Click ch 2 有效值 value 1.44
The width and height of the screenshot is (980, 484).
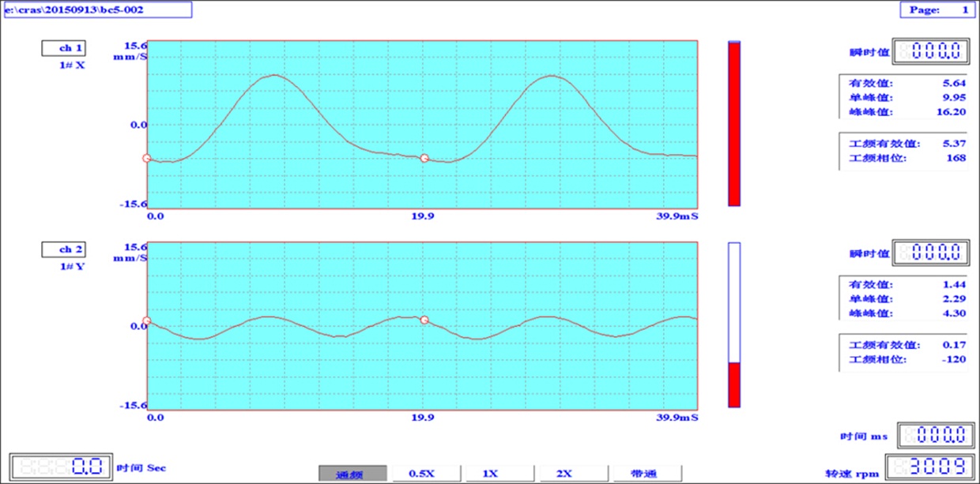[x=955, y=284]
